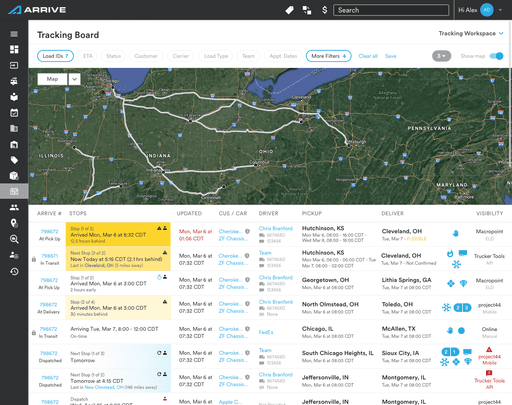Open the buildings icon in sidebar

14,128
